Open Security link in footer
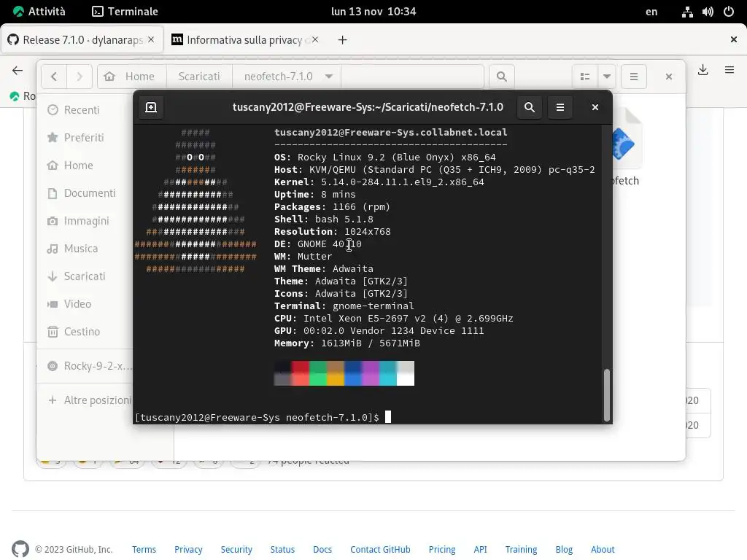Viewport: 747px width, 560px height. pyautogui.click(x=236, y=550)
